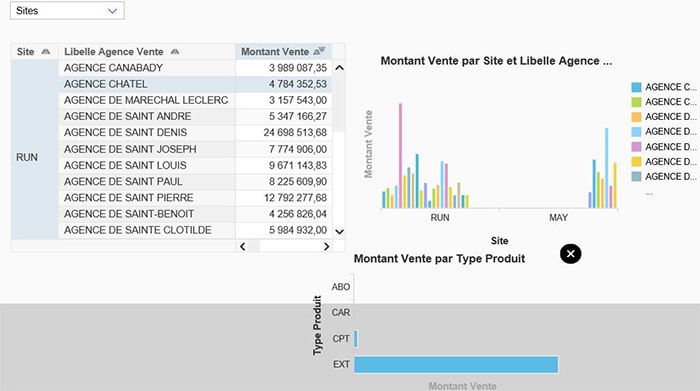This screenshot has width=700, height=391.
Task: Select AGENCE DE SAINT ANDRE row
Action: coord(195,116)
